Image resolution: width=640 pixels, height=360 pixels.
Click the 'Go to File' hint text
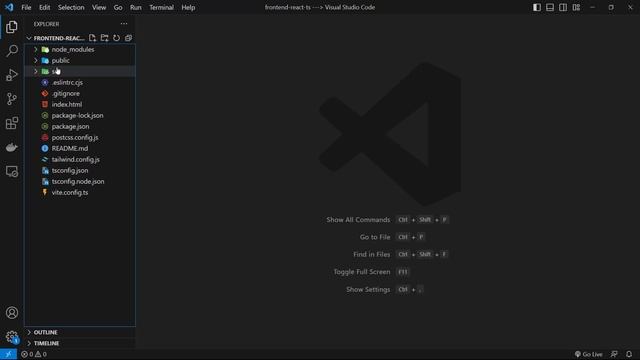click(375, 237)
